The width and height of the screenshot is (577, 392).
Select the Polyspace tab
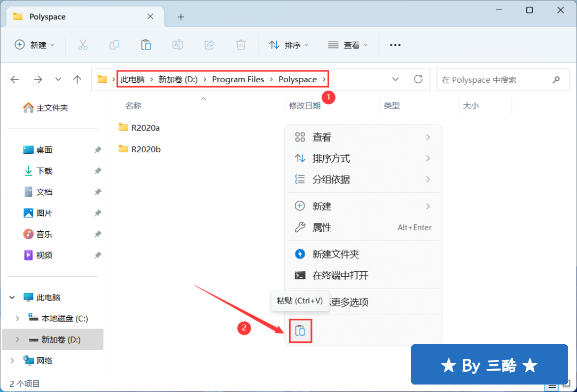[85, 17]
